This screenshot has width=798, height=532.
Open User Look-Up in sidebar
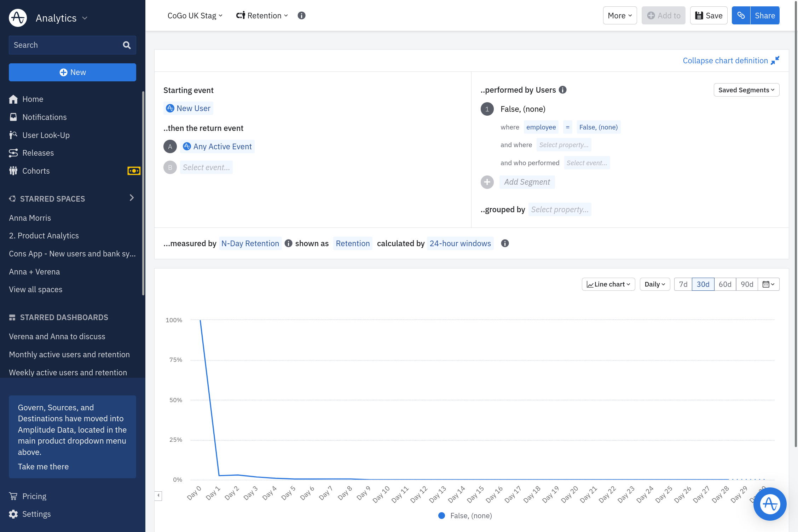(46, 135)
